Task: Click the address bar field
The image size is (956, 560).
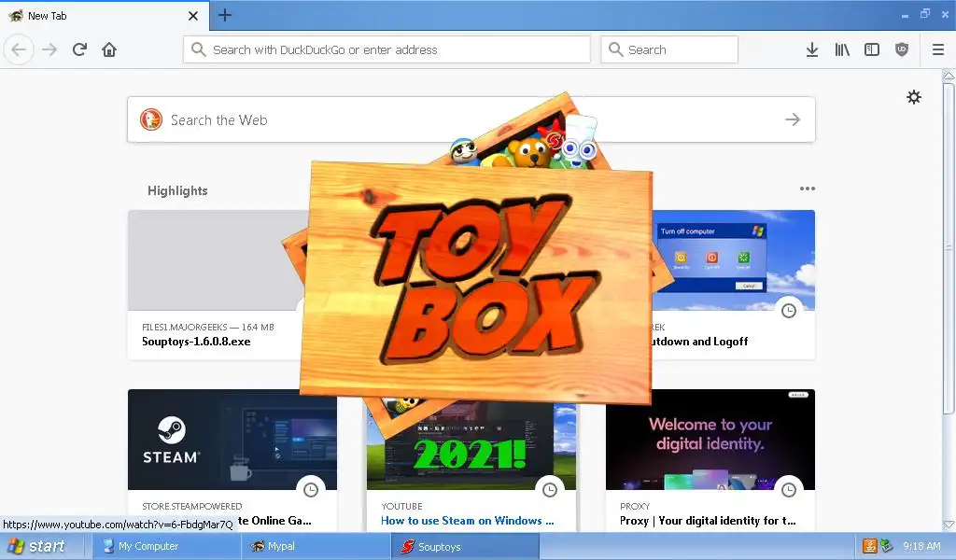Action: pos(387,49)
